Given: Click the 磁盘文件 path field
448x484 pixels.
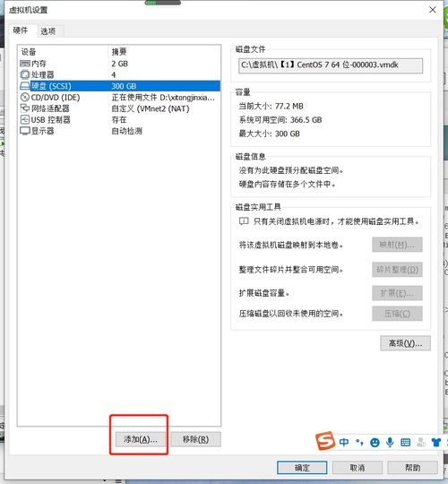Looking at the screenshot, I should pos(331,65).
